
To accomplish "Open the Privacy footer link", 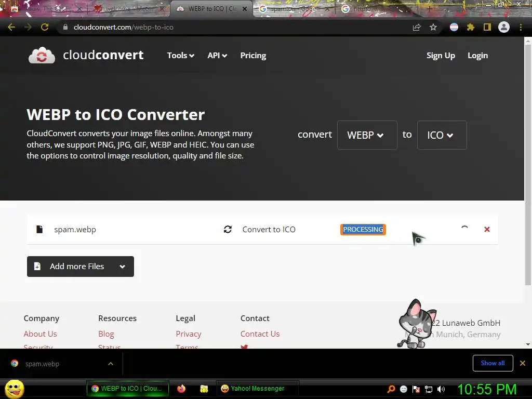I will [x=189, y=334].
